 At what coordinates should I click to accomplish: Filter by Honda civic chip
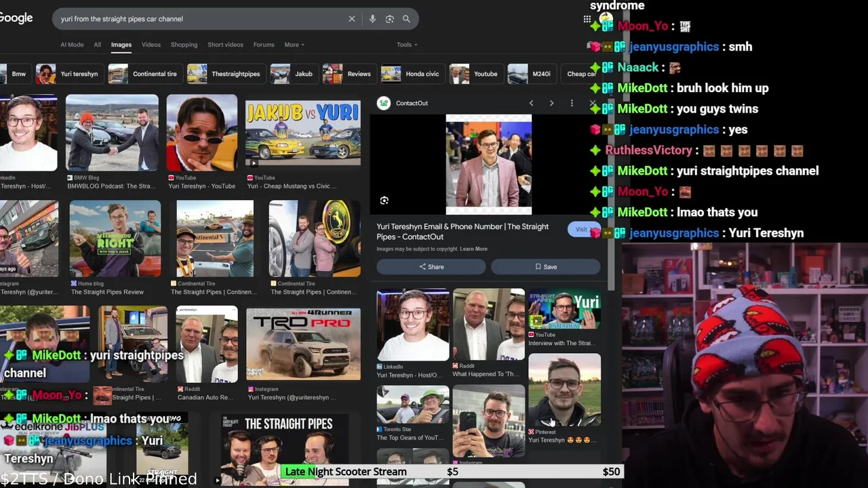click(412, 74)
